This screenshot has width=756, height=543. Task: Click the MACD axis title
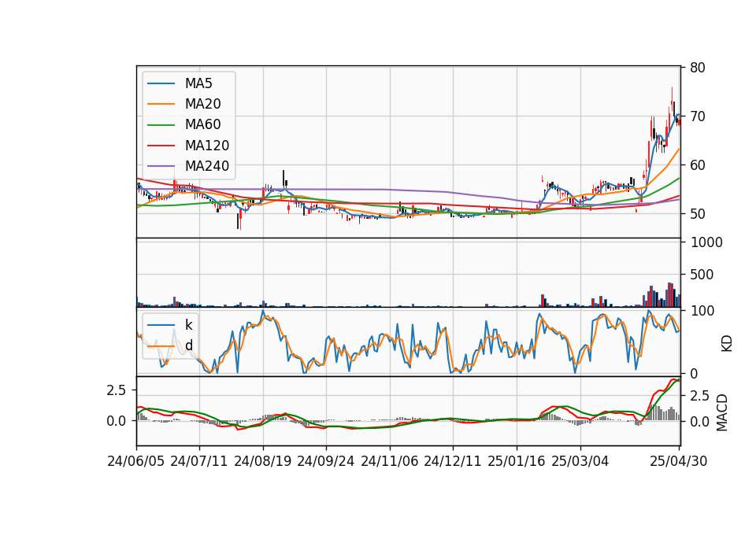722,412
